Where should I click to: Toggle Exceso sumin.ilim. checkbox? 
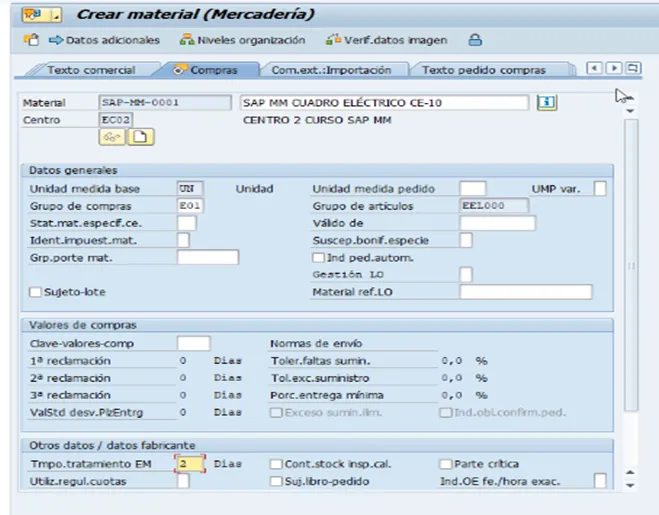[276, 412]
